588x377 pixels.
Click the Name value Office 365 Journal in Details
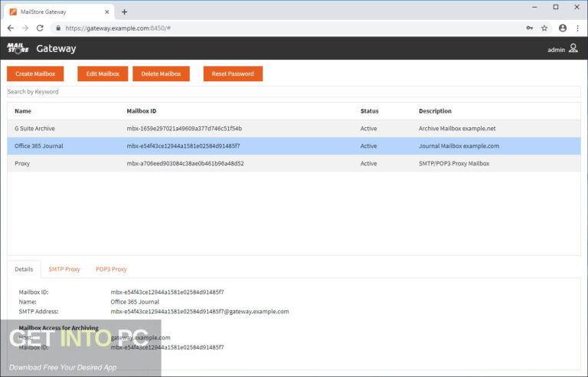(x=135, y=302)
